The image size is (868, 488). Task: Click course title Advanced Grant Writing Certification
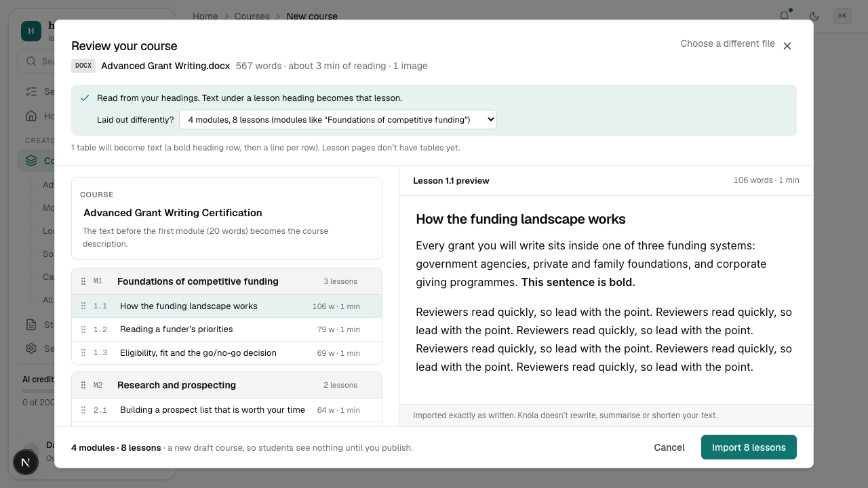[x=172, y=213]
